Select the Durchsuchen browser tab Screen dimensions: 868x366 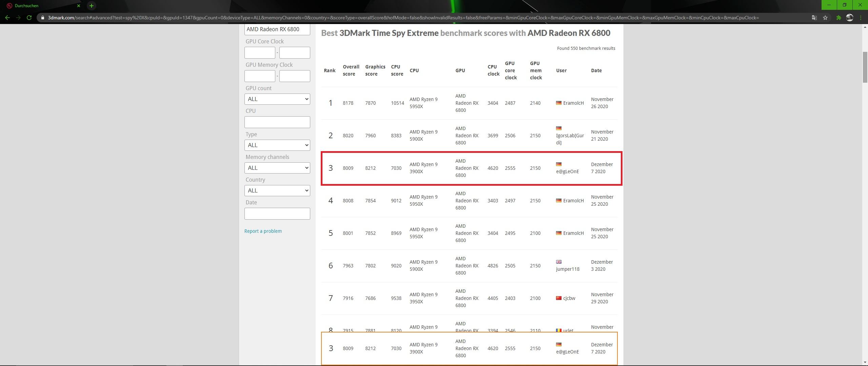[42, 6]
